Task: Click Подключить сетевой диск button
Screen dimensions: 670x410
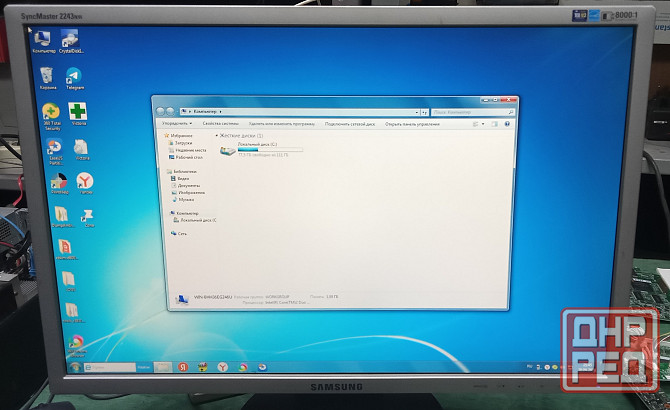Action: click(350, 124)
